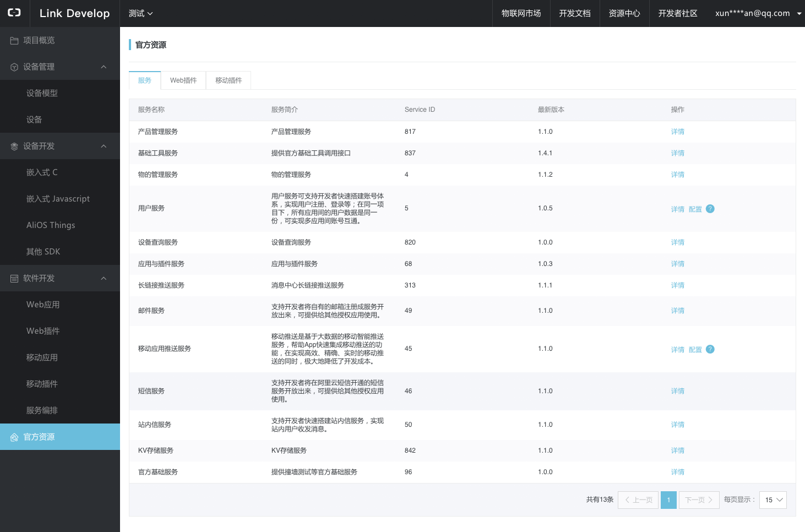
Task: Switch to the 服务 tab
Action: 145,80
